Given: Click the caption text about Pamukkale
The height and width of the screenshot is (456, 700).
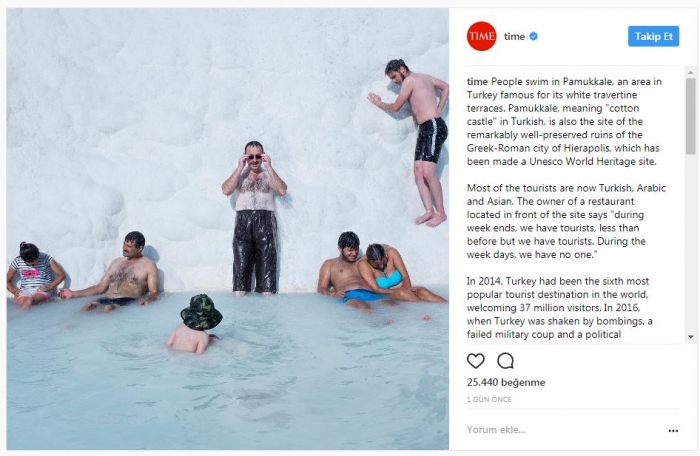Looking at the screenshot, I should coord(564,121).
